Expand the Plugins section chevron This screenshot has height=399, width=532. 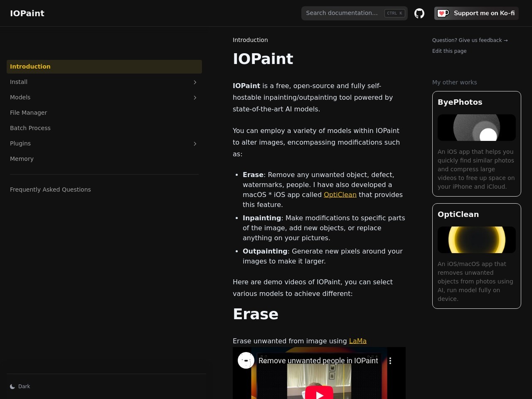tap(195, 144)
